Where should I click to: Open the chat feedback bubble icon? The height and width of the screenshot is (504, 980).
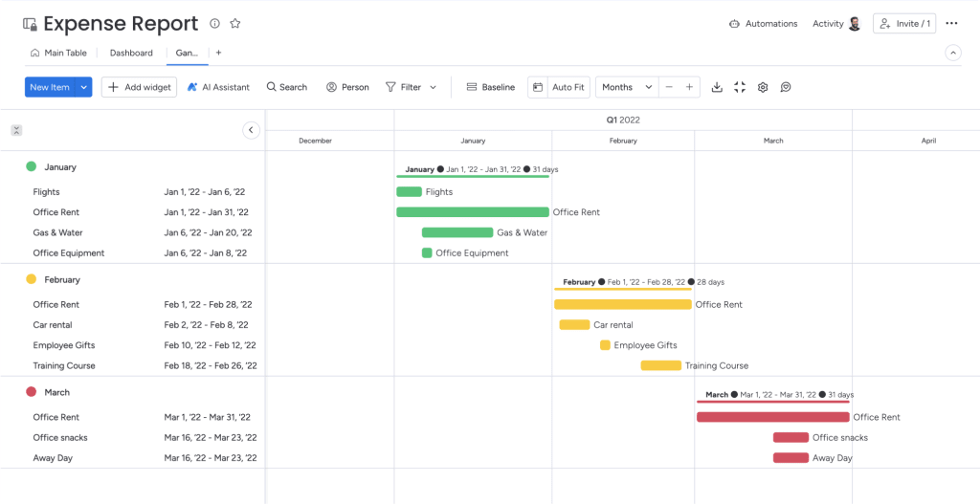(786, 87)
